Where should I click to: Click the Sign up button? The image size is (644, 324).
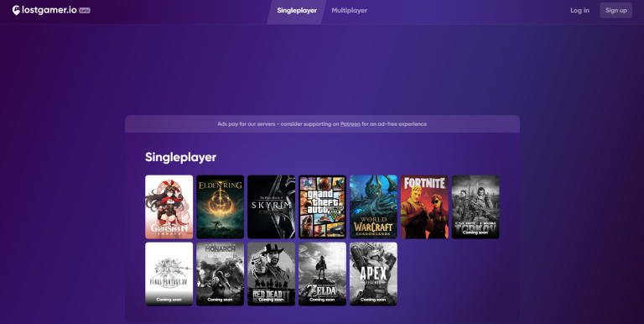(x=615, y=11)
